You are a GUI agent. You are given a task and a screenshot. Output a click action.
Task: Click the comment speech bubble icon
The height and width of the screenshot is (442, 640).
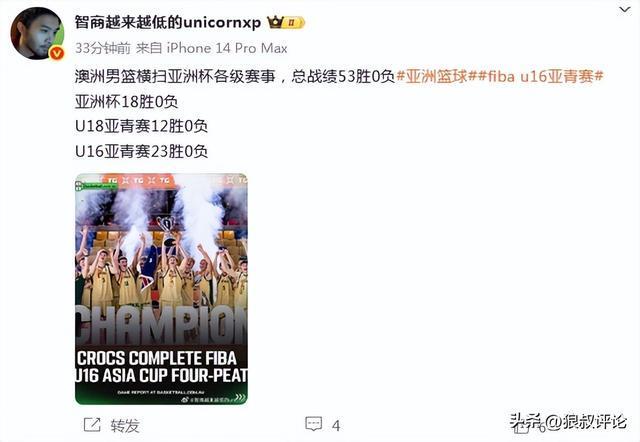(313, 424)
